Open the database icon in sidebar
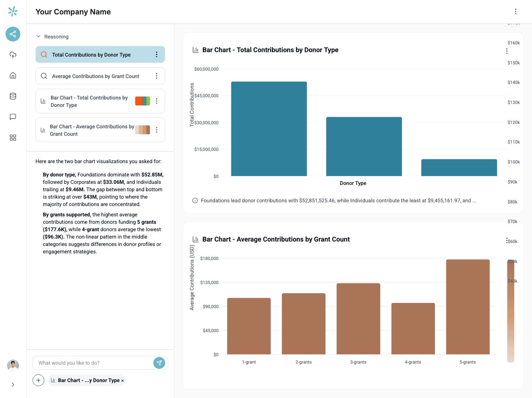The image size is (532, 398). click(x=13, y=96)
